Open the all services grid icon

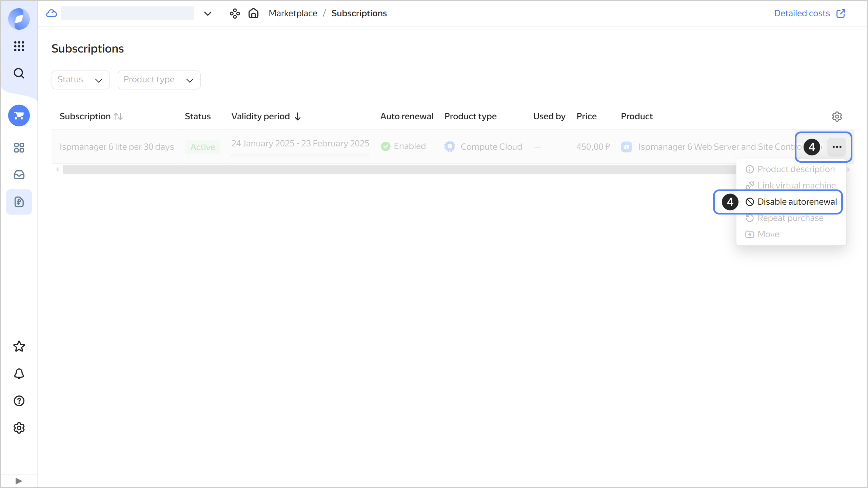[19, 46]
